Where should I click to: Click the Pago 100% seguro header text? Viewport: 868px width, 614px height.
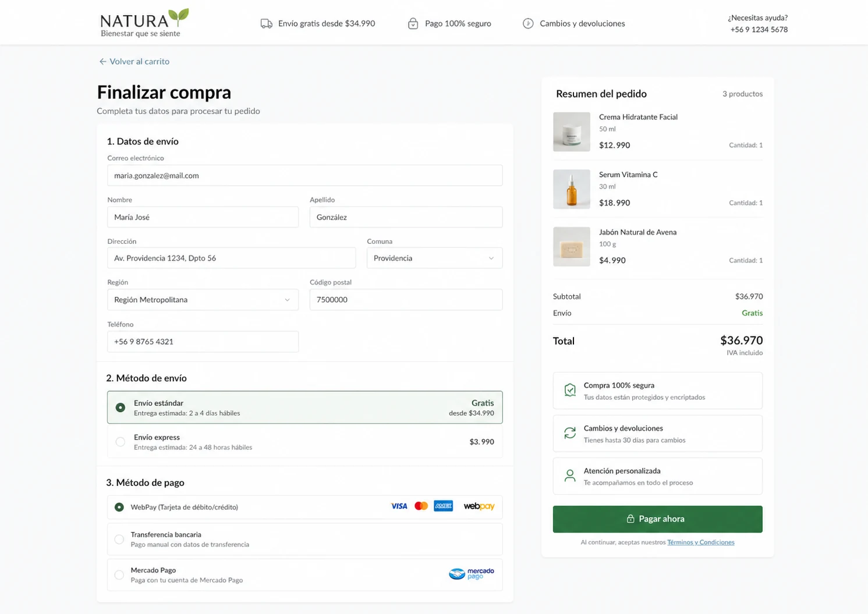pos(458,24)
